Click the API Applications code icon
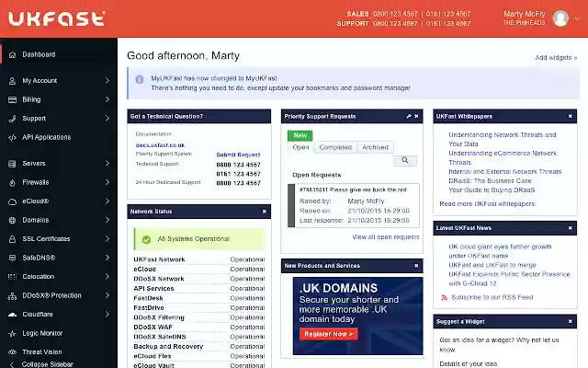588x368 pixels. [x=12, y=137]
